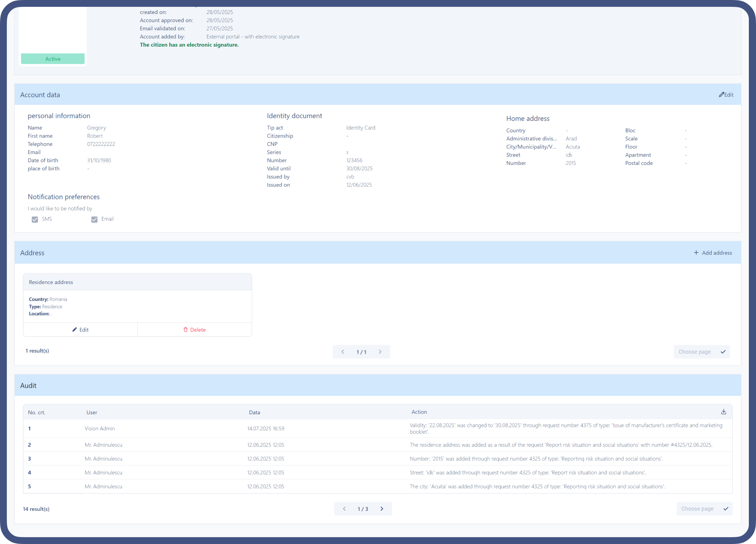The image size is (756, 544).
Task: Edit the Residence address card
Action: (x=80, y=330)
